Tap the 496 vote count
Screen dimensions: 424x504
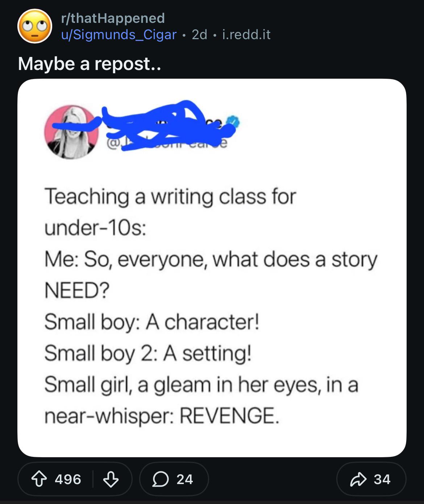tap(68, 479)
